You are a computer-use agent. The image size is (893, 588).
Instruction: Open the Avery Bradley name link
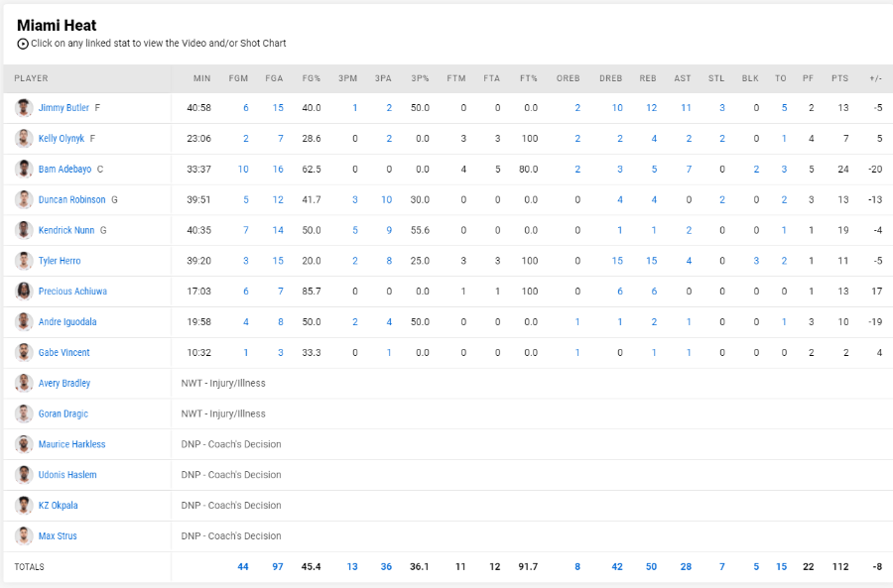point(64,383)
